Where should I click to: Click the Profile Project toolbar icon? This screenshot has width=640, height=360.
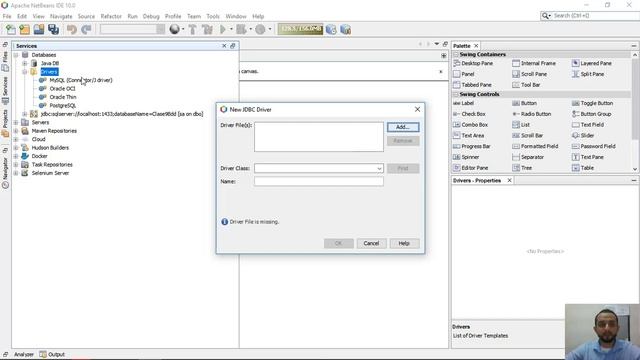click(x=260, y=29)
